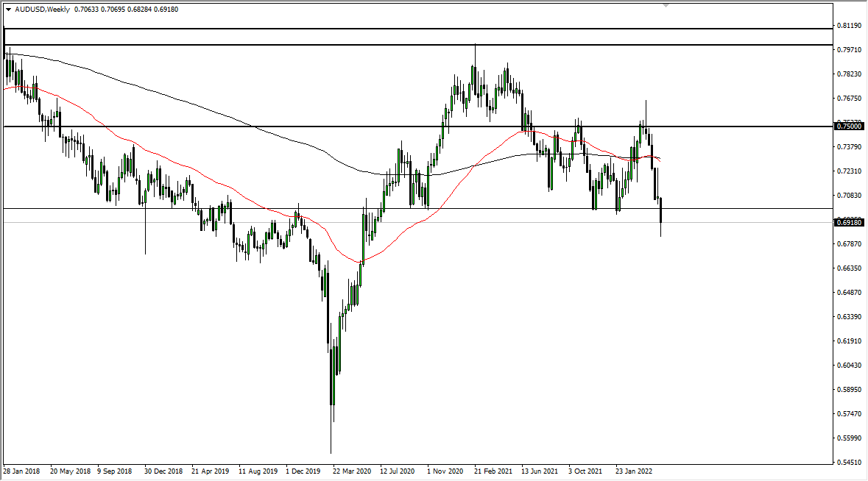The height and width of the screenshot is (481, 868).
Task: Click the 12 Jul 2020 date label
Action: click(398, 471)
